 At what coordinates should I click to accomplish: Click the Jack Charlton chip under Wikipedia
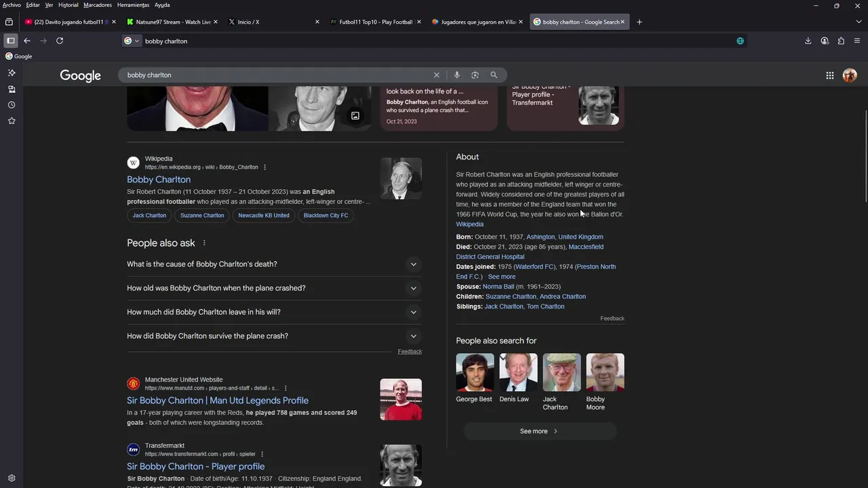click(x=149, y=216)
